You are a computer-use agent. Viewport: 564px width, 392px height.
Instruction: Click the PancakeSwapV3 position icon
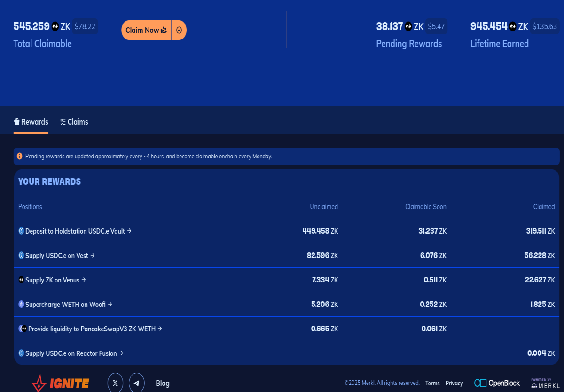click(22, 329)
